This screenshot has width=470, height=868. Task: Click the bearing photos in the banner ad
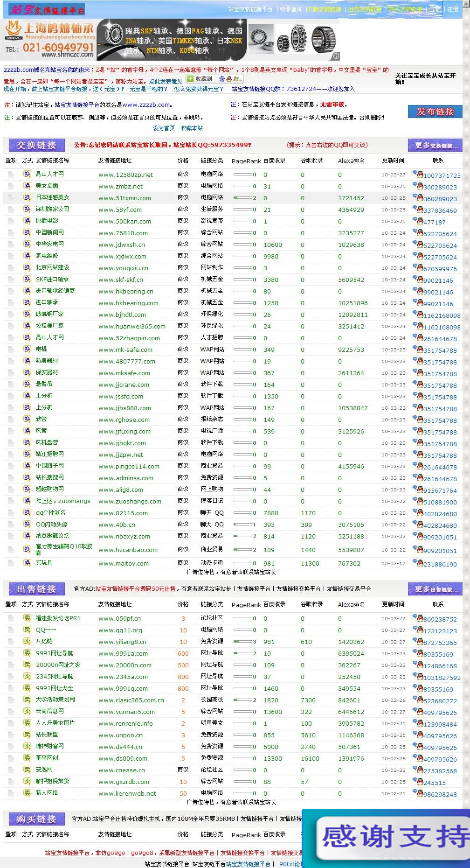pyautogui.click(x=293, y=40)
